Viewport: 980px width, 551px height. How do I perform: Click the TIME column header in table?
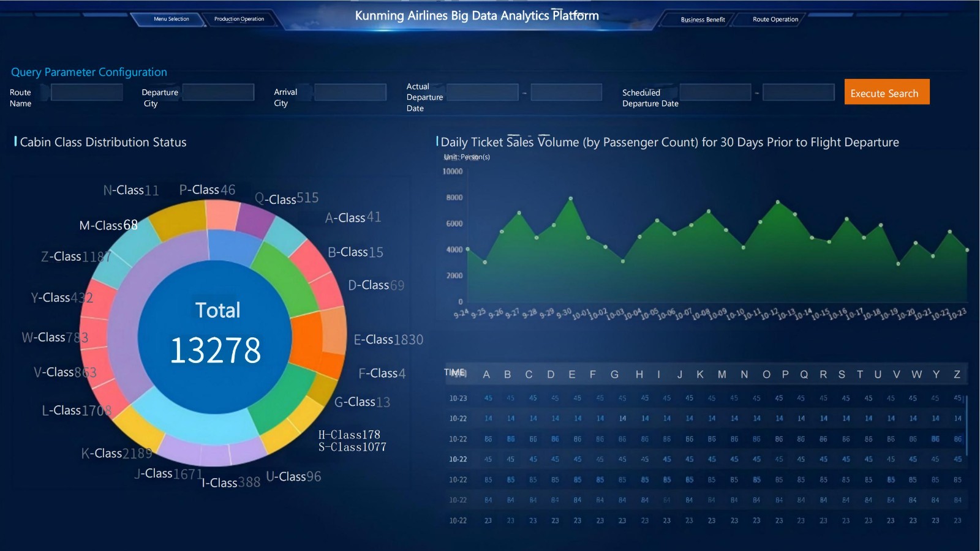click(455, 373)
